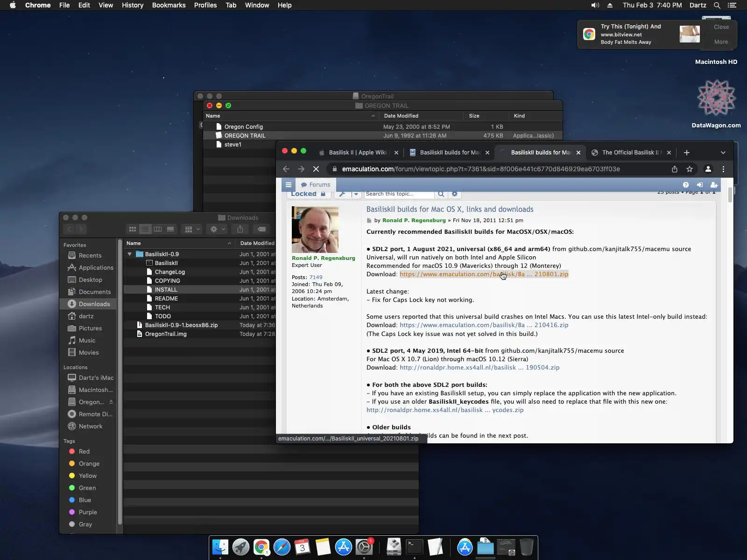The width and height of the screenshot is (747, 560).
Task: Close the Basilisk II Apple Wiki tab
Action: (x=396, y=153)
